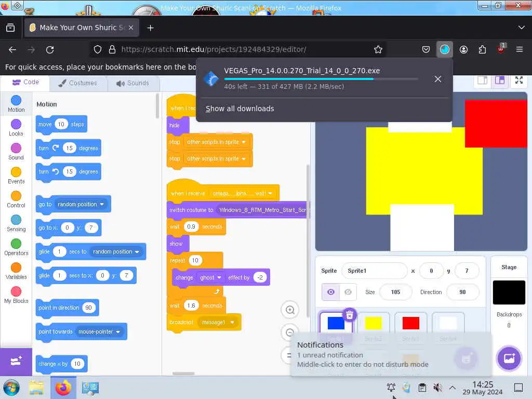The height and width of the screenshot is (399, 532).
Task: Switch to small stage layout
Action: pyautogui.click(x=482, y=81)
